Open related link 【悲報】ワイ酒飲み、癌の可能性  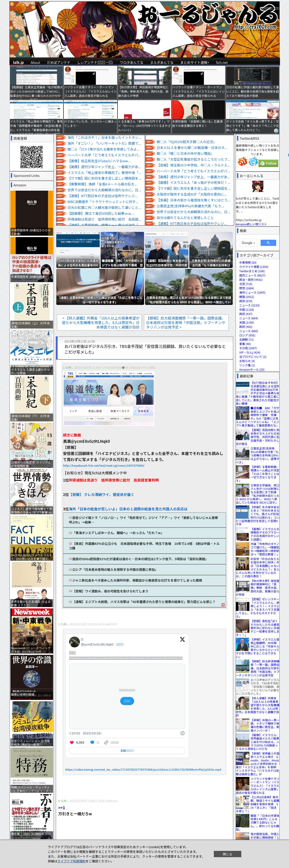click(x=110, y=591)
